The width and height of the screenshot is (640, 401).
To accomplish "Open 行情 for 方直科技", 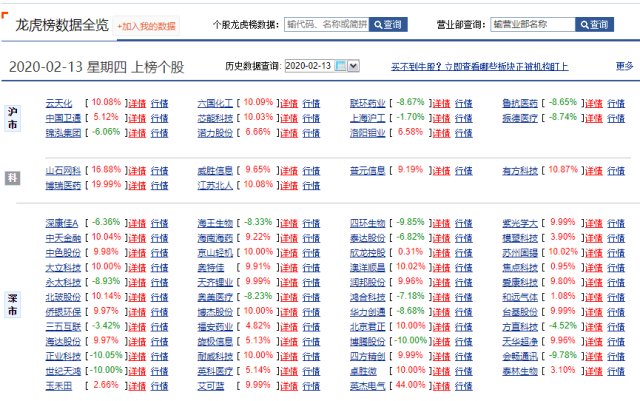I will point(616,327).
